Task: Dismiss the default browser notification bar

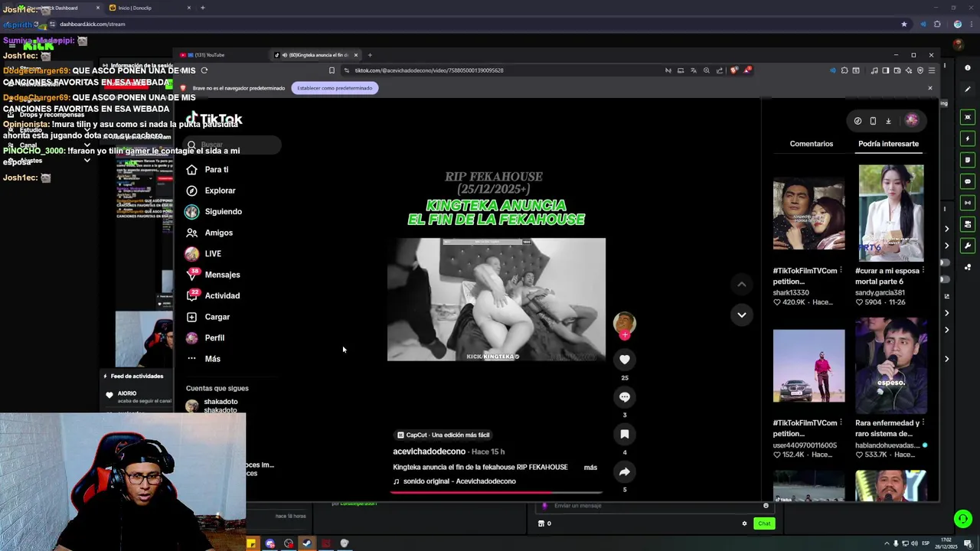Action: (x=930, y=88)
